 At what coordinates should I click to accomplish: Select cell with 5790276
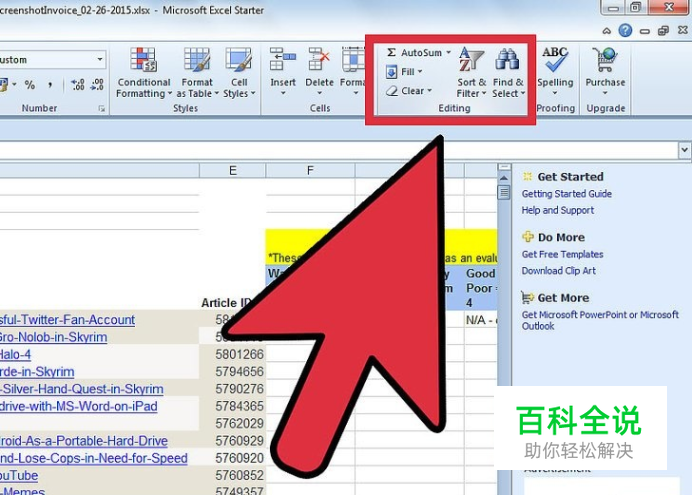click(x=233, y=389)
